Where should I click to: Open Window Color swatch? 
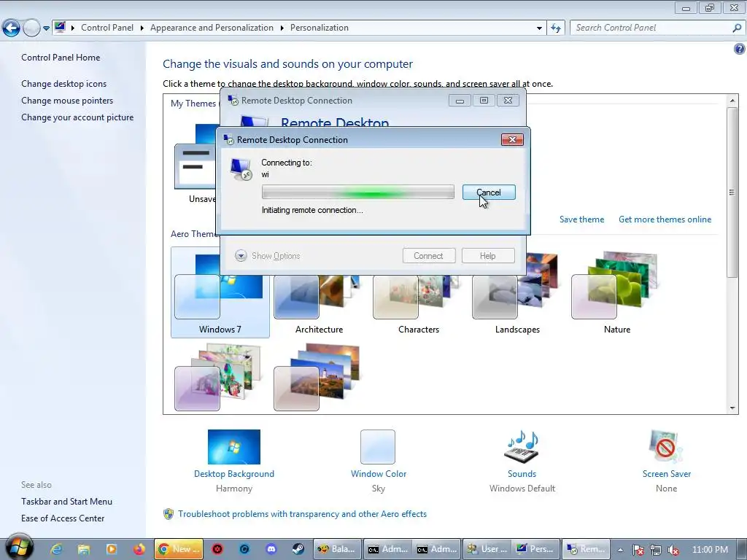coord(378,447)
